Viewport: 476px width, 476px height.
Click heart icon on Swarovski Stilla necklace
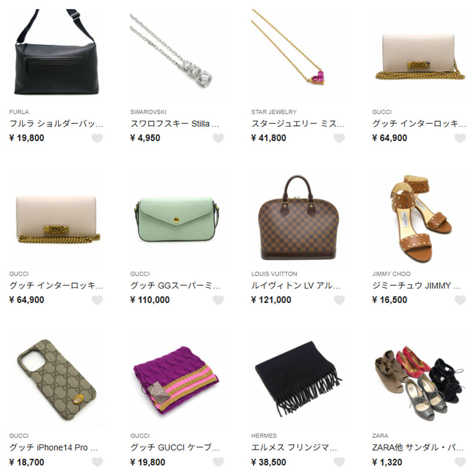[x=218, y=138]
